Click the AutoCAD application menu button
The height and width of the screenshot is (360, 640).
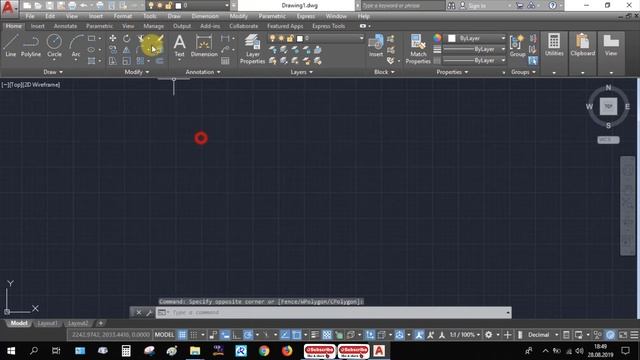(9, 7)
